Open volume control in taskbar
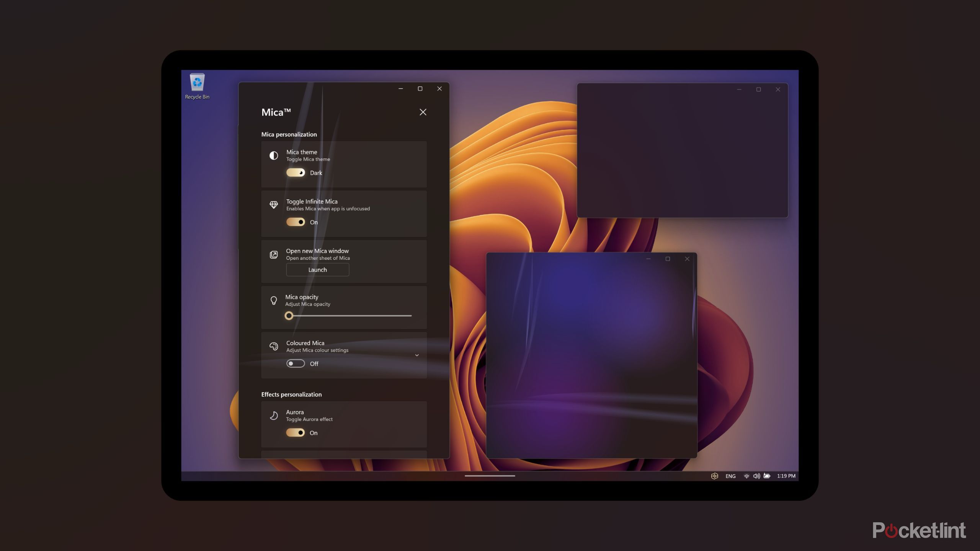 click(756, 476)
